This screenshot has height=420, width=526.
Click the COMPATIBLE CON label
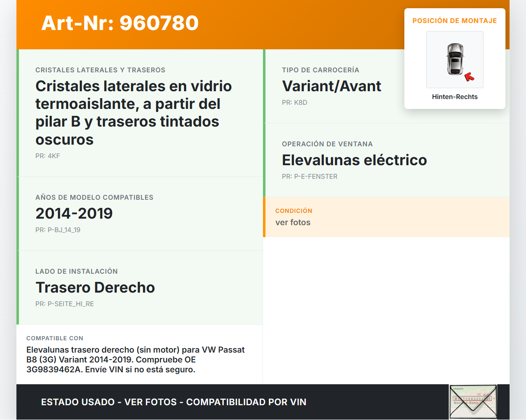coord(55,338)
